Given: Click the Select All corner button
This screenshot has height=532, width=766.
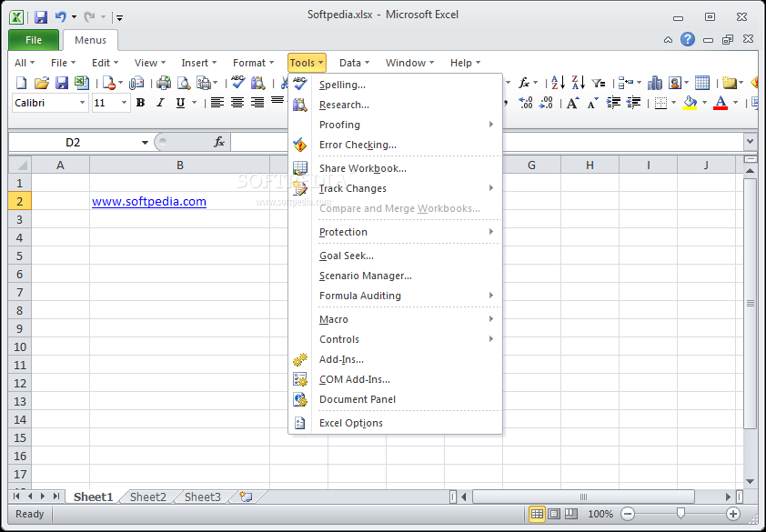Looking at the screenshot, I should pos(20,166).
